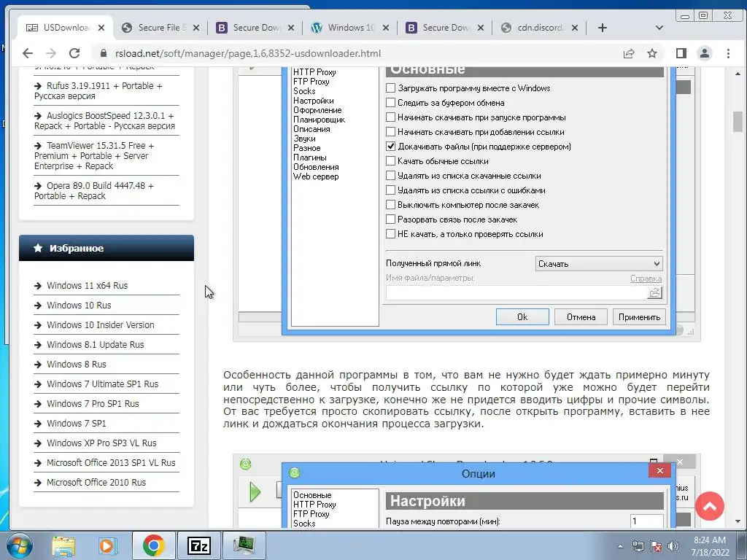Check 'Начинать скачивать при добавлении ссылки'

pyautogui.click(x=391, y=132)
